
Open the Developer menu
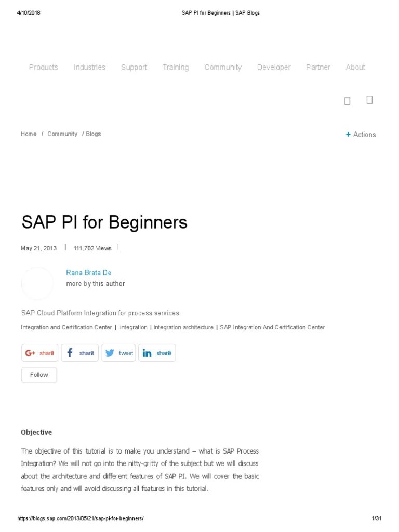coord(273,67)
